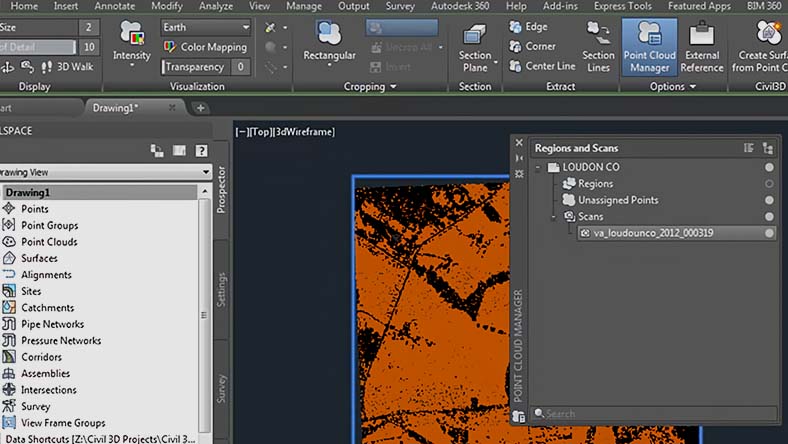Image resolution: width=788 pixels, height=444 pixels.
Task: Open the Analyze ribbon tab
Action: click(216, 6)
